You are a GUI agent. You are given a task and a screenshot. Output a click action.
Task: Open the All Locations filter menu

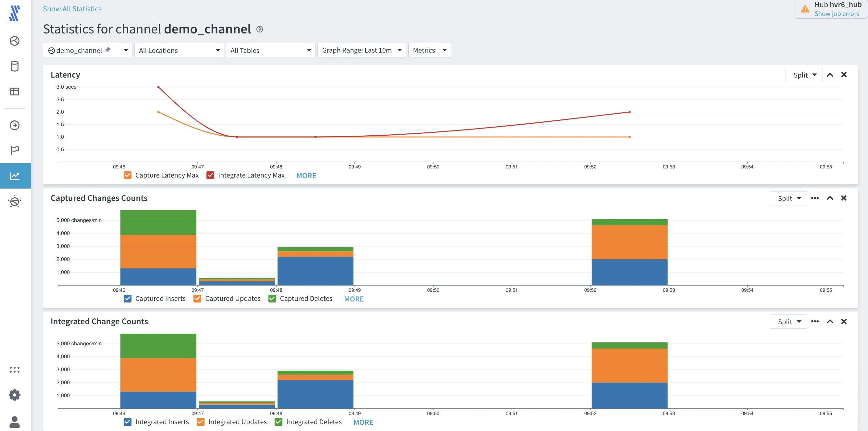[x=179, y=50]
